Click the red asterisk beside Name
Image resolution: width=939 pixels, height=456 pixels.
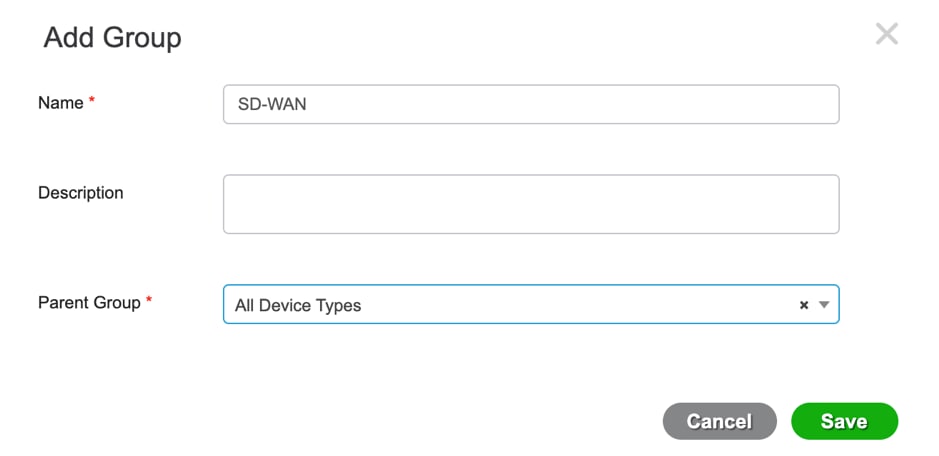pyautogui.click(x=92, y=101)
